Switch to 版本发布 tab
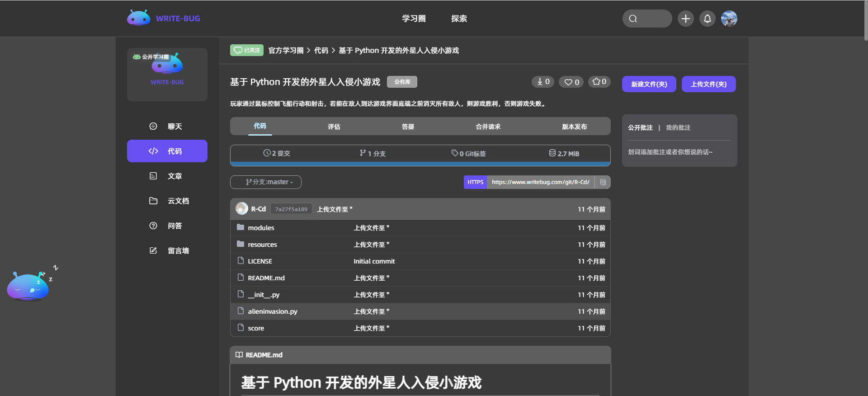The height and width of the screenshot is (396, 868). tap(575, 127)
